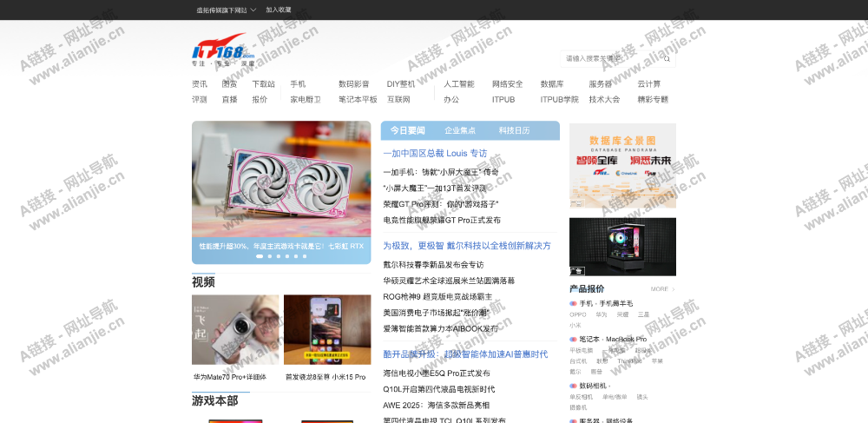
Task: Switch to the 企业焦点 tab
Action: pos(460,130)
